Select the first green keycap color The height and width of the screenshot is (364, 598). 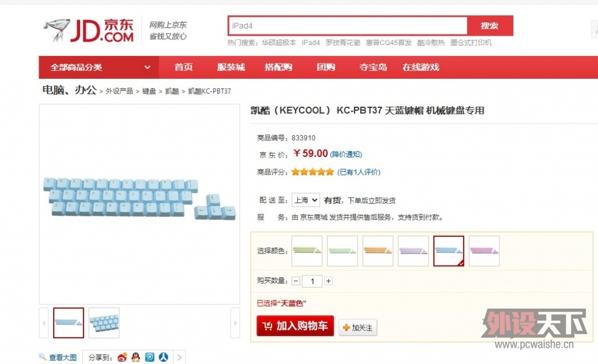point(307,251)
